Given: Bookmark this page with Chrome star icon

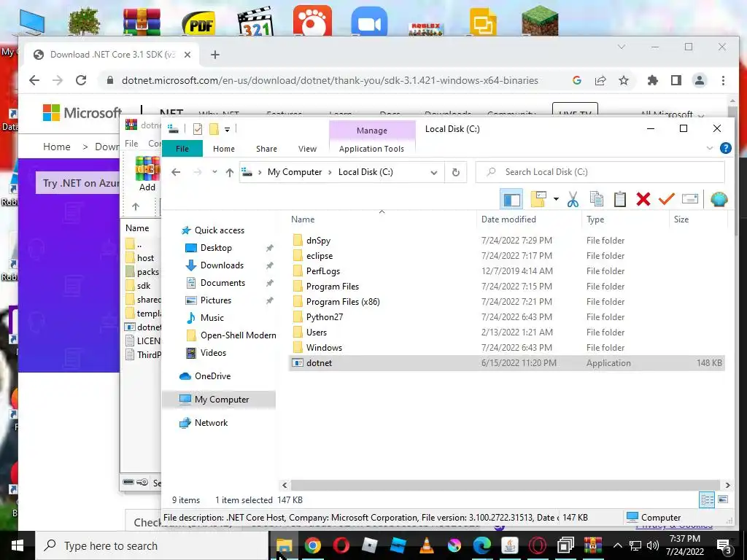Looking at the screenshot, I should (624, 80).
